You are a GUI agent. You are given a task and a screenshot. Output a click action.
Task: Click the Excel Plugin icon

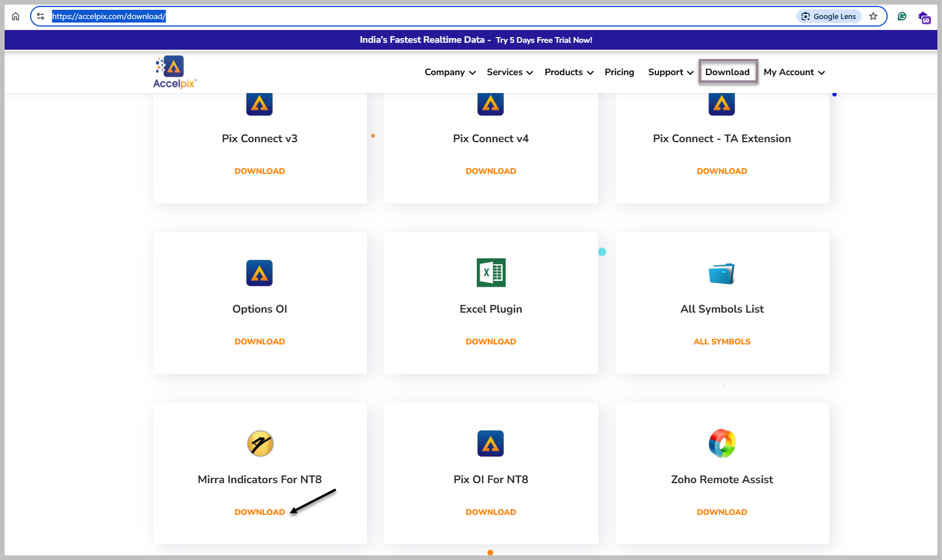(x=491, y=273)
